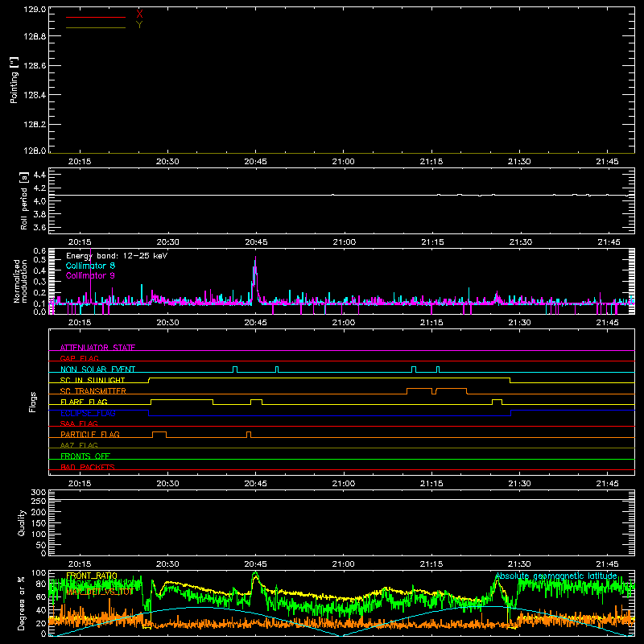Click the orange MAX_DET_VS_TOT legend label
Image resolution: width=644 pixels, height=644 pixels.
tap(99, 592)
